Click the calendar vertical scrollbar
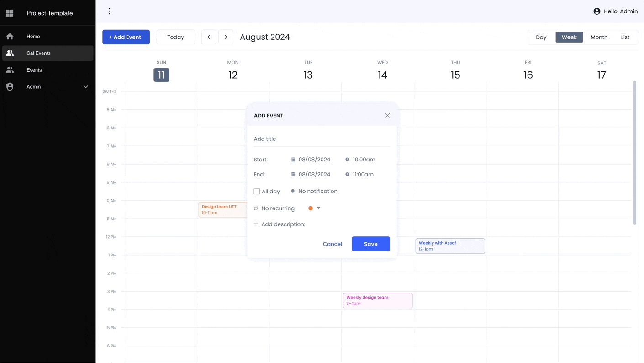 coord(634,153)
